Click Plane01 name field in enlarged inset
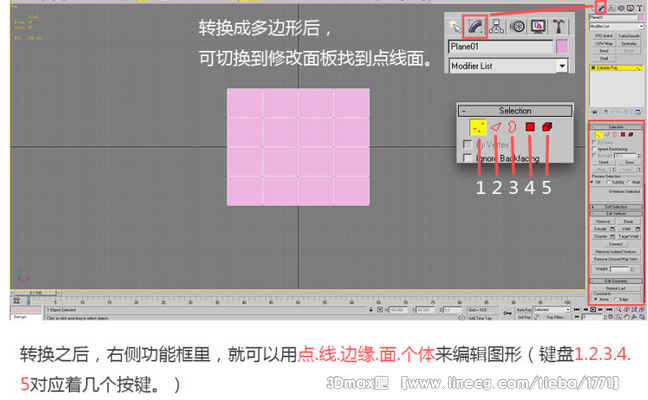Image resolution: width=648 pixels, height=400 pixels. coord(500,47)
